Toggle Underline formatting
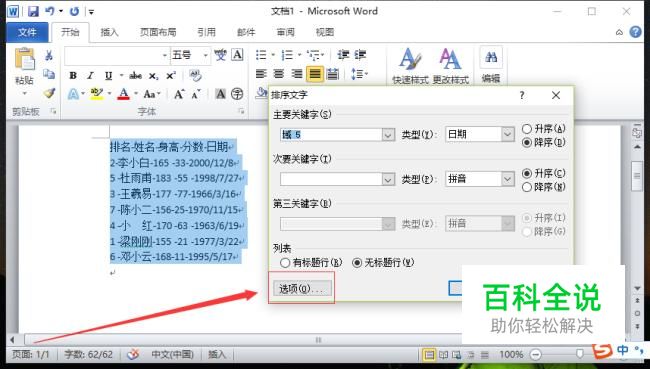 point(109,75)
